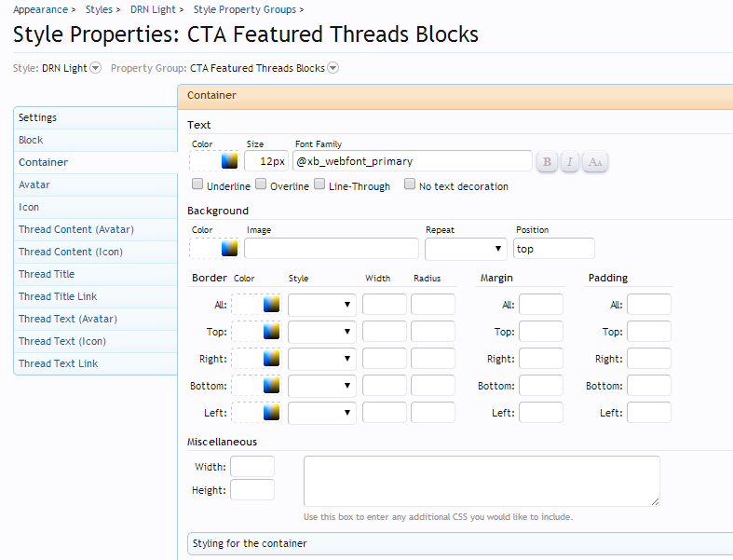Open the Border Top color picker icon
The width and height of the screenshot is (733, 560).
pos(271,332)
